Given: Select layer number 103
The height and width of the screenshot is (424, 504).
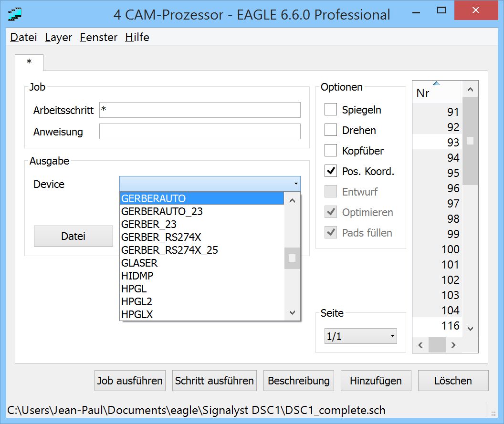Looking at the screenshot, I should (437, 295).
